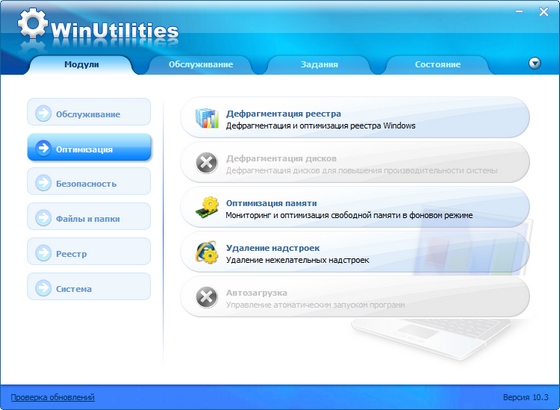Open Оптимизация памяти module title
Screen dimensions: 560x410
(271, 203)
